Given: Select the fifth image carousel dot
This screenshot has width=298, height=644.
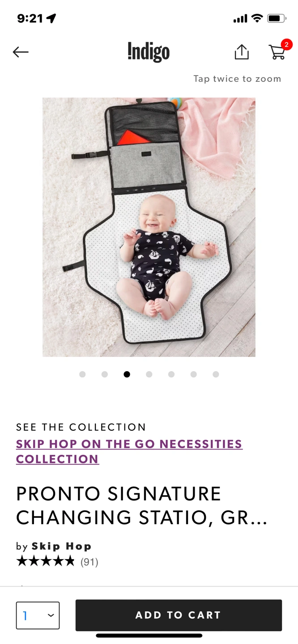Looking at the screenshot, I should [171, 374].
